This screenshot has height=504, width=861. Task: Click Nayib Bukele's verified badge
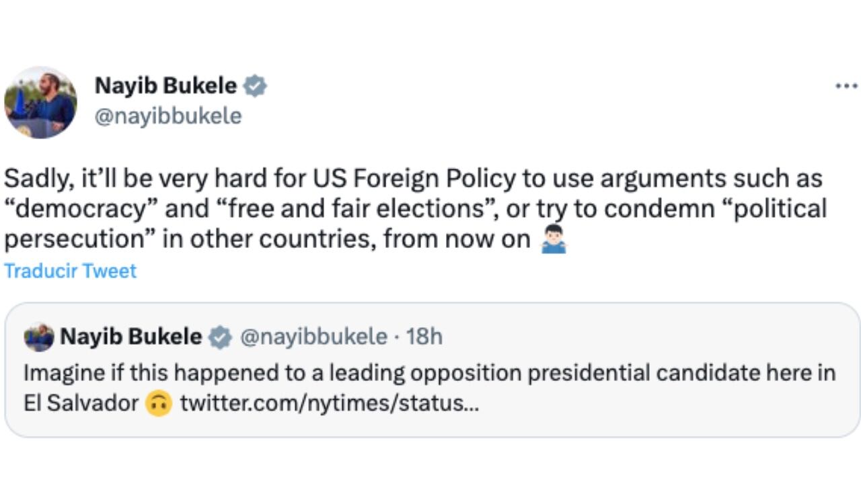click(256, 85)
